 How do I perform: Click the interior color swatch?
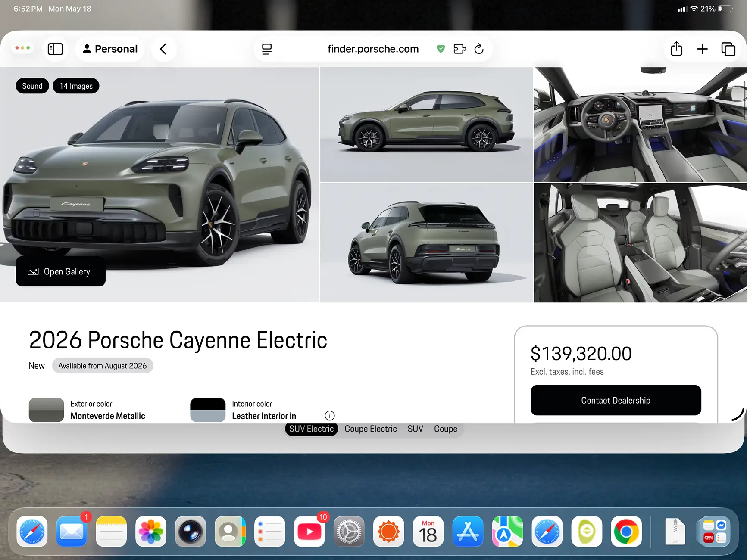[x=208, y=410]
